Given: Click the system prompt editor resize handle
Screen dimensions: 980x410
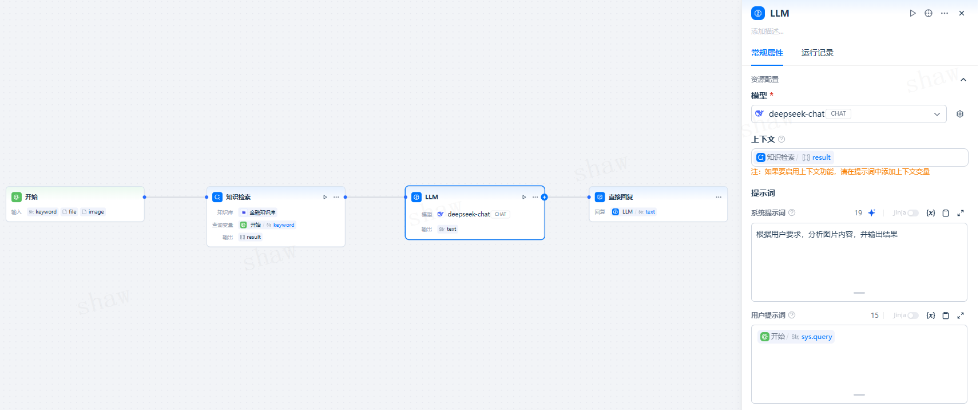Looking at the screenshot, I should pos(859,293).
